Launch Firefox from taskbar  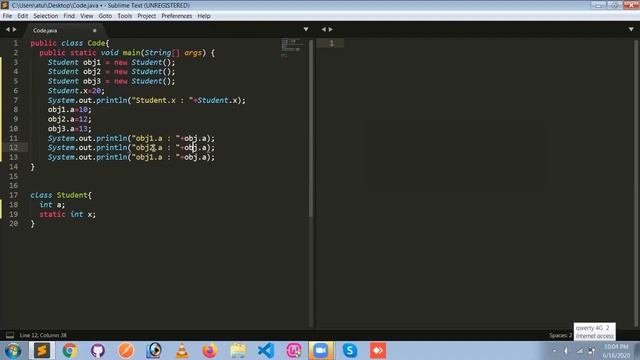point(210,351)
